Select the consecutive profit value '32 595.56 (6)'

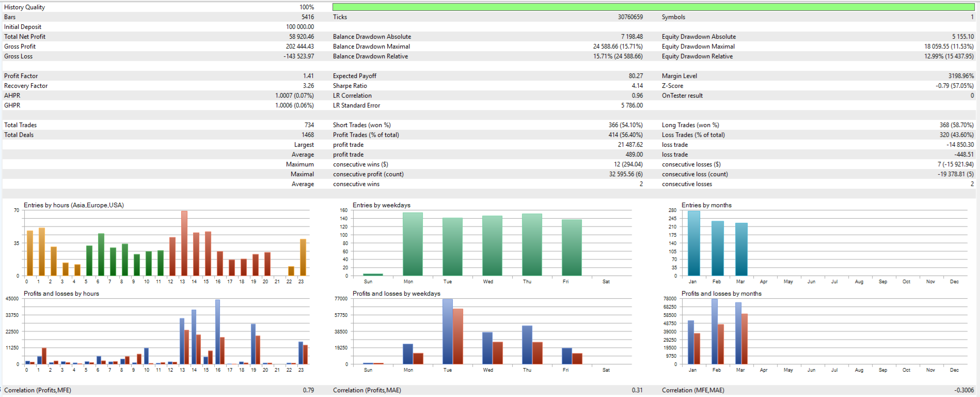click(x=626, y=174)
